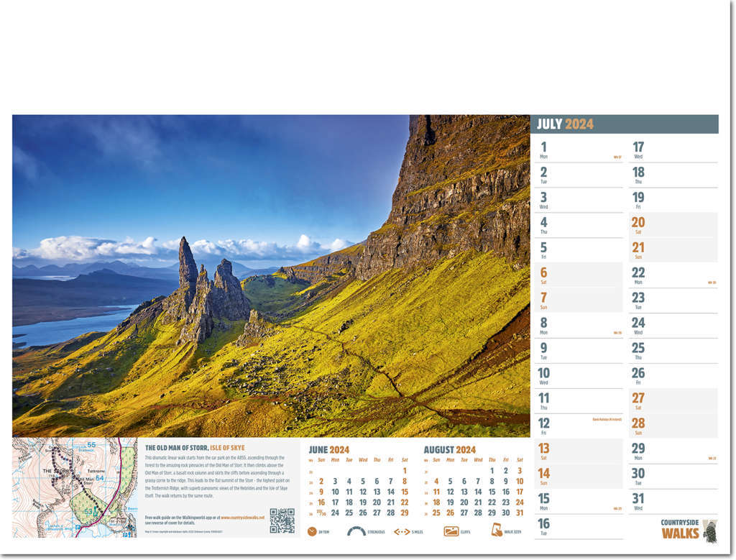Image resolution: width=736 pixels, height=560 pixels.
Task: Click the Strenuous difficulty gauge icon
Action: click(356, 531)
